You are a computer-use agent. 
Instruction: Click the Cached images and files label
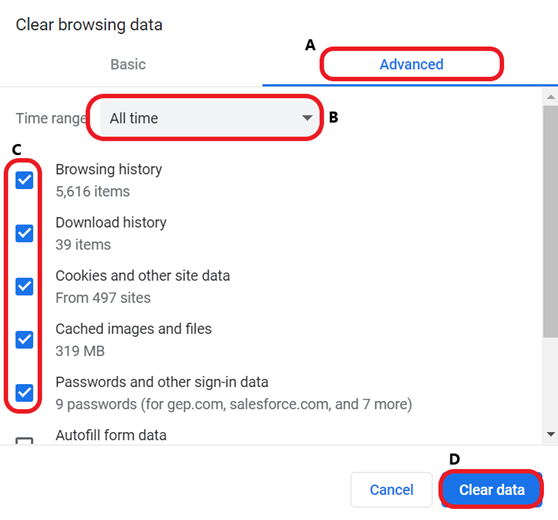(x=133, y=329)
